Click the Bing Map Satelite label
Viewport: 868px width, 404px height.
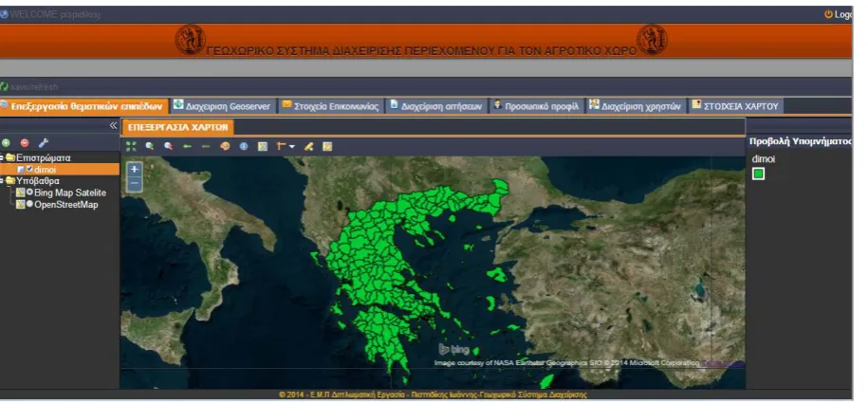coord(70,193)
